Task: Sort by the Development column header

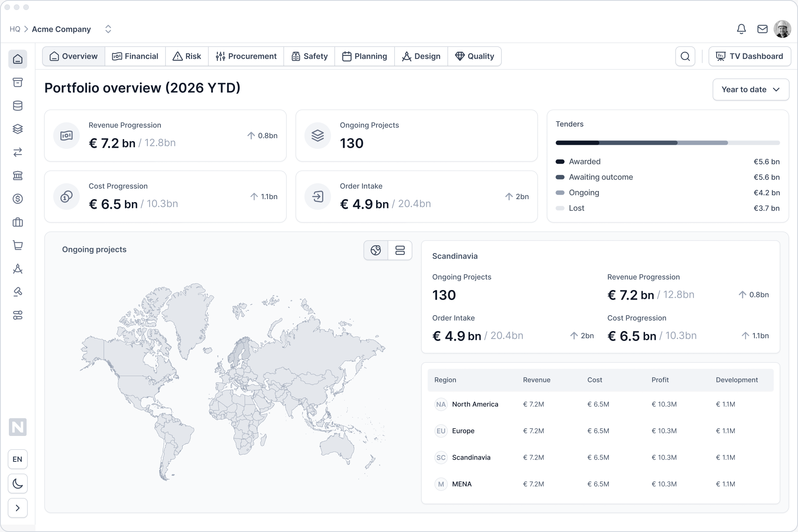Action: (737, 380)
